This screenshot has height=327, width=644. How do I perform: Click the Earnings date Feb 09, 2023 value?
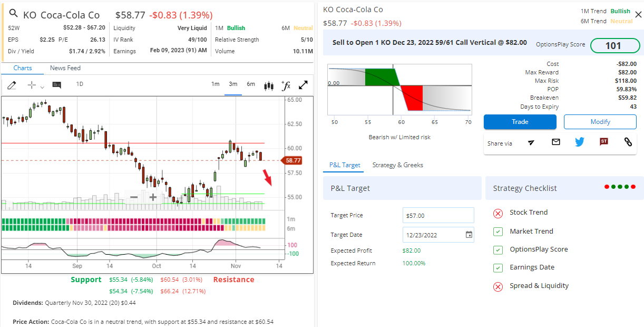[178, 51]
